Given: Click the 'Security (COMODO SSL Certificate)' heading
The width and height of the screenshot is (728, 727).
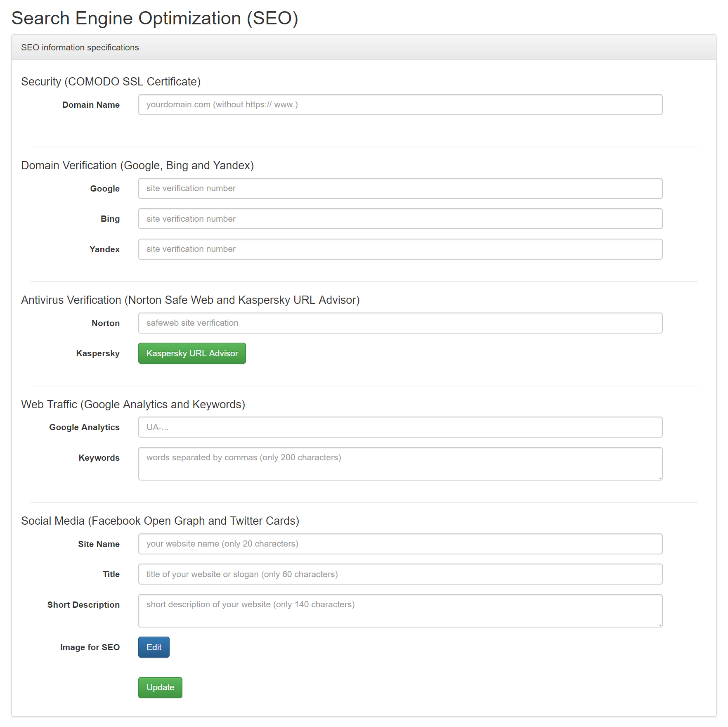Looking at the screenshot, I should (111, 82).
